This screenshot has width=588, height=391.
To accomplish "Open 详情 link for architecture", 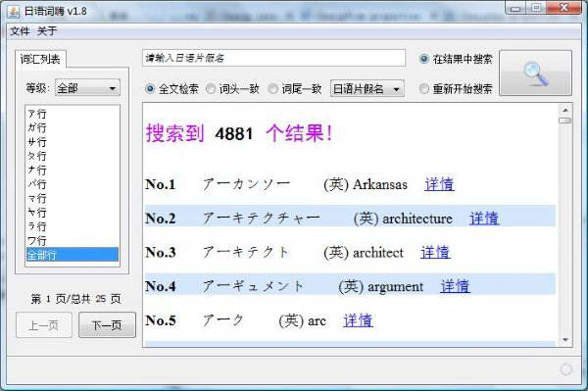I will pyautogui.click(x=484, y=219).
